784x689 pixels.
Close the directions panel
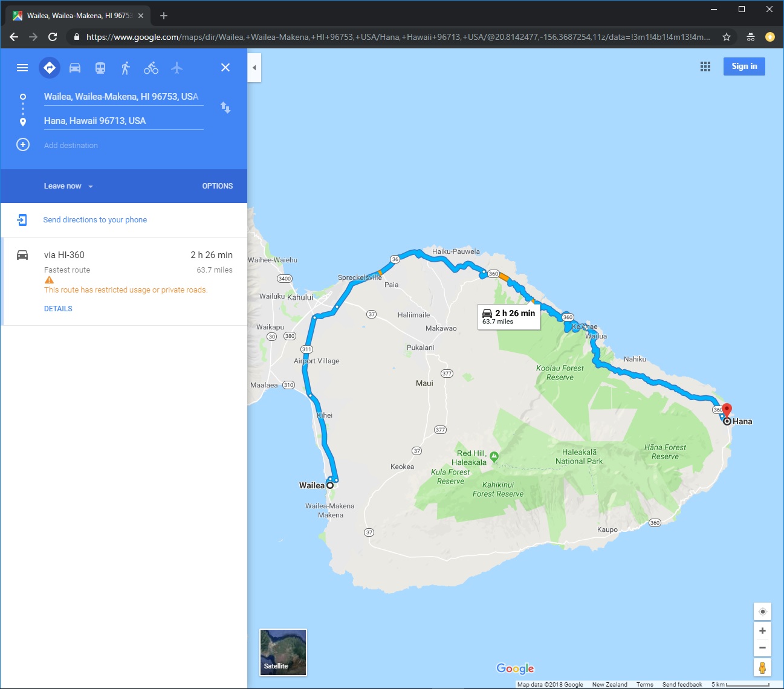coord(225,68)
